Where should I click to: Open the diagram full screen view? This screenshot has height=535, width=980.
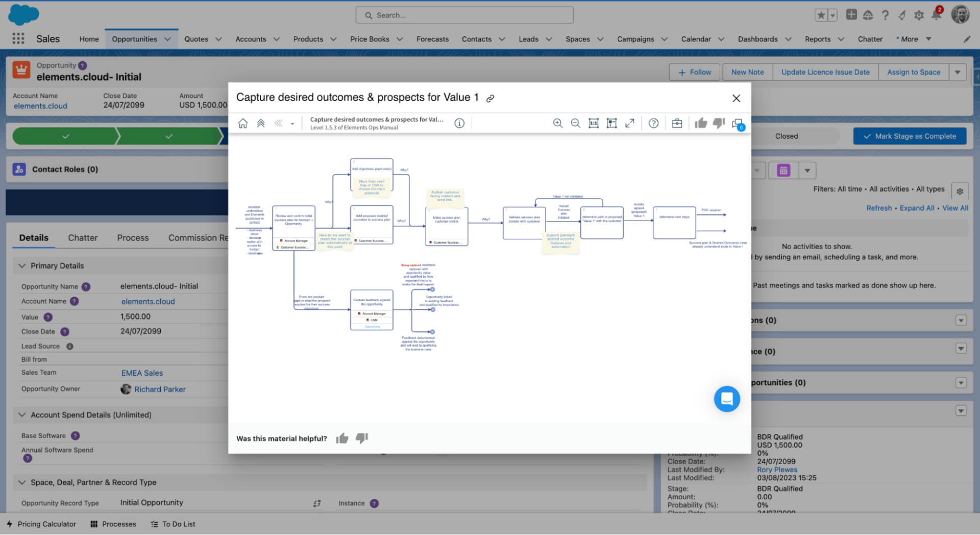(629, 123)
